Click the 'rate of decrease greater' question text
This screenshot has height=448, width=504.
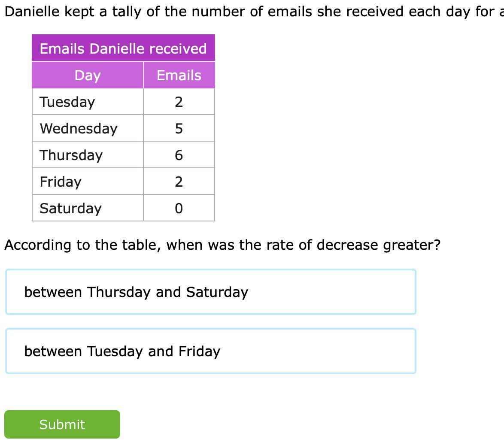click(222, 245)
